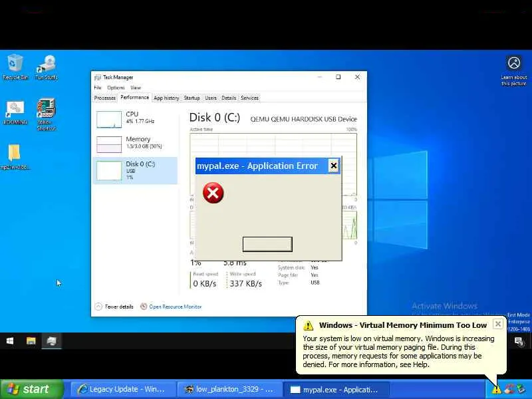
Task: Select the Performance tab
Action: (x=135, y=97)
